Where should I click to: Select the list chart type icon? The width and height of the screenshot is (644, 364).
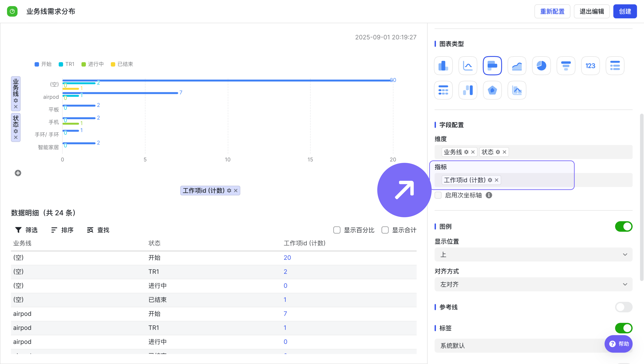tap(615, 66)
